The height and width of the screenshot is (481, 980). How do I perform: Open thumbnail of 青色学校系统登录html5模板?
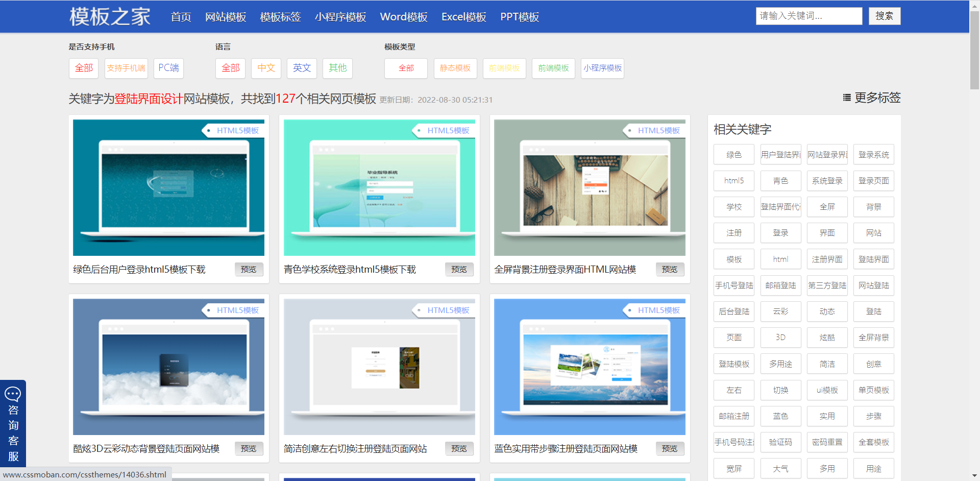click(379, 187)
